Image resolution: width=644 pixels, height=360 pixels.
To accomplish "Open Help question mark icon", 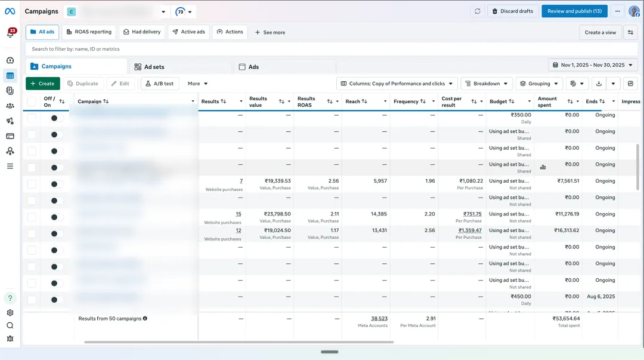I will pos(10,298).
